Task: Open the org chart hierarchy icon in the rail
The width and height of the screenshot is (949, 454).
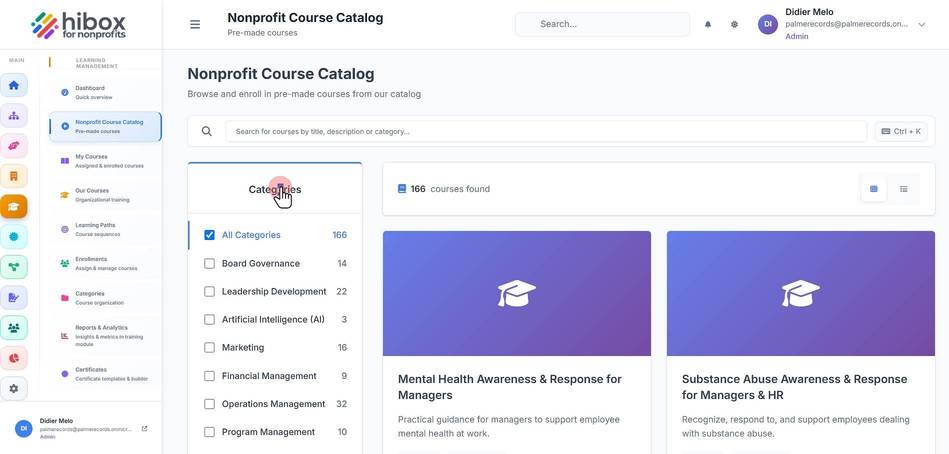Action: (14, 116)
